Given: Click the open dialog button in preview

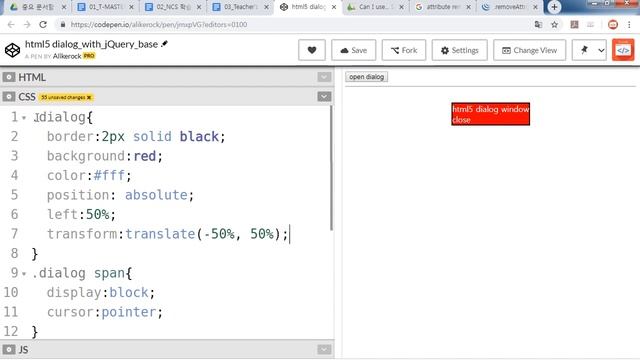Looking at the screenshot, I should [x=367, y=77].
